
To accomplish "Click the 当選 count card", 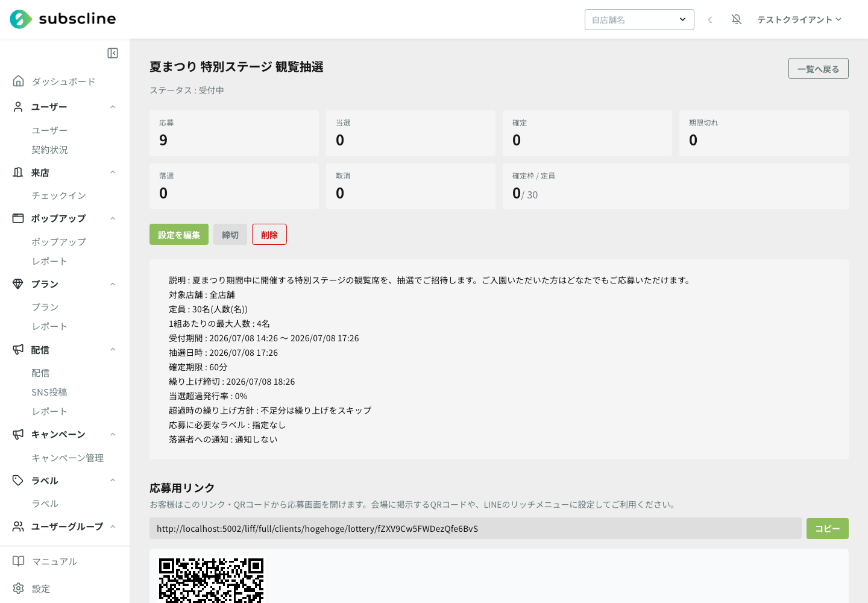I will point(410,133).
